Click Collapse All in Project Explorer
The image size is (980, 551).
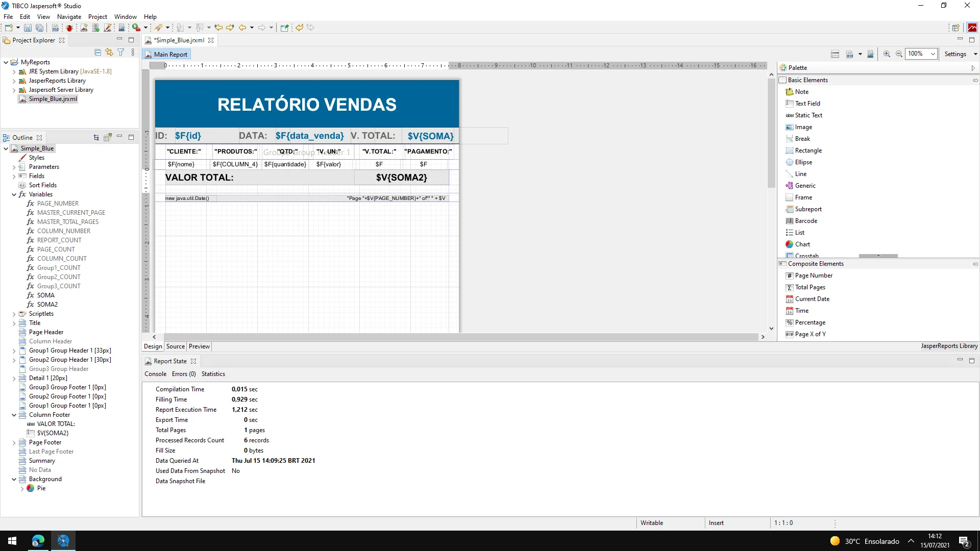point(98,52)
